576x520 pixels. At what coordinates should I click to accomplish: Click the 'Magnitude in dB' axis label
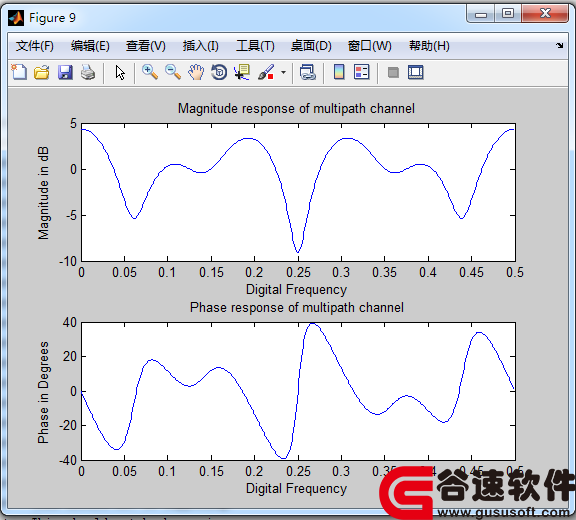(x=43, y=193)
